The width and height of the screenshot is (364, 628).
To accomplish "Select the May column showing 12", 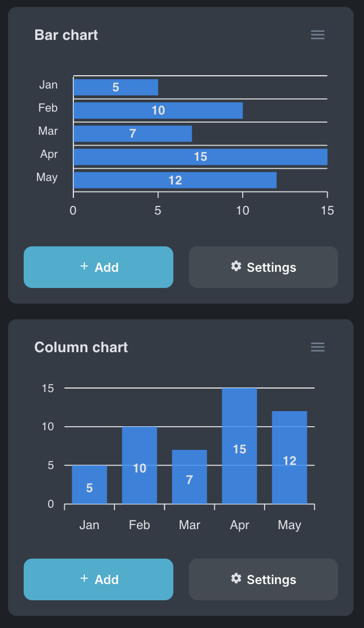I will (289, 457).
